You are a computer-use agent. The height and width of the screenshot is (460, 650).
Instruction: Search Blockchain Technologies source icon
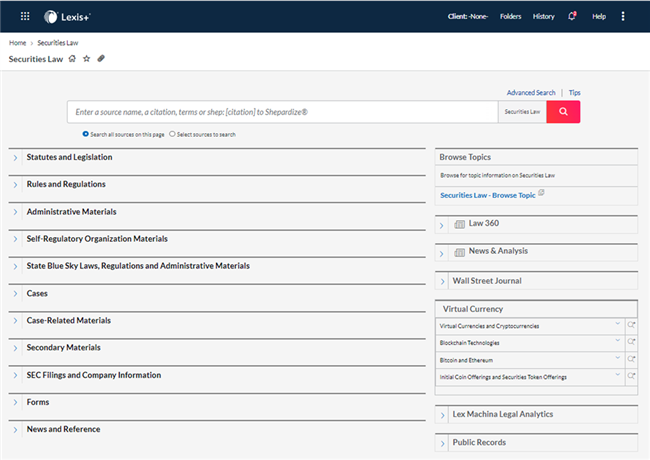[x=631, y=342]
